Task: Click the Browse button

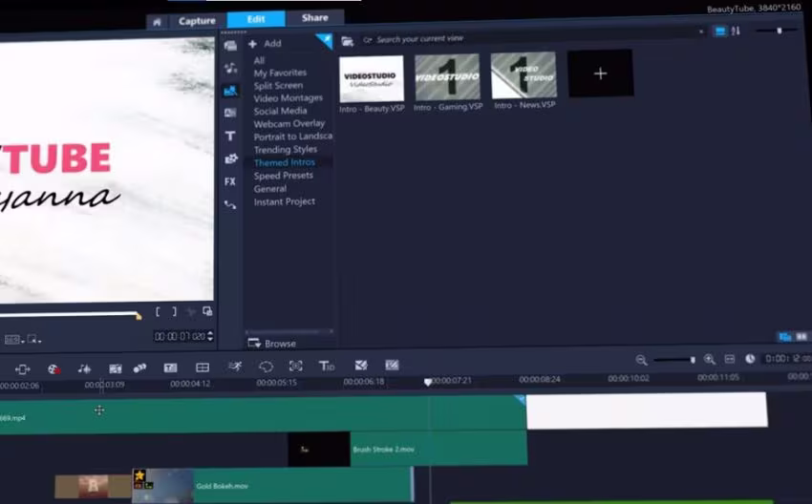Action: 272,344
